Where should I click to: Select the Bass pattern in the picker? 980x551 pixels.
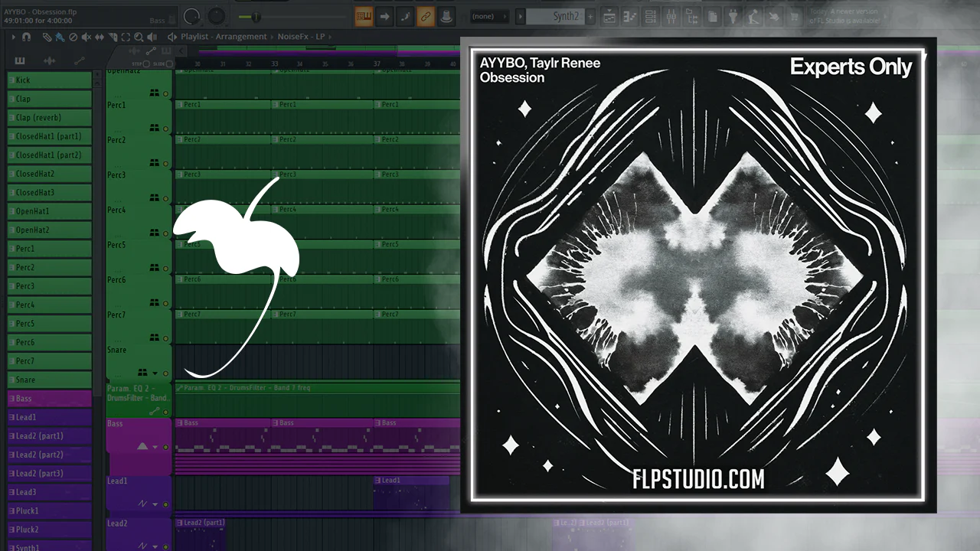click(50, 399)
